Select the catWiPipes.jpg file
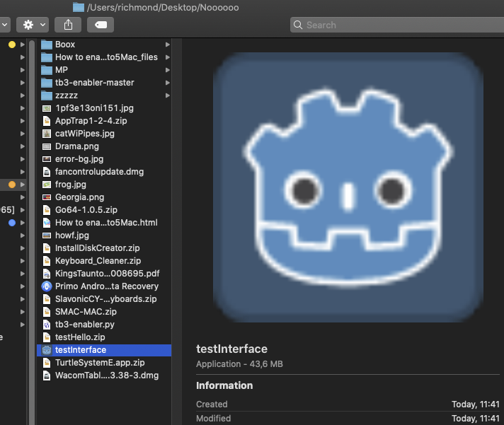504x425 pixels. (x=84, y=134)
